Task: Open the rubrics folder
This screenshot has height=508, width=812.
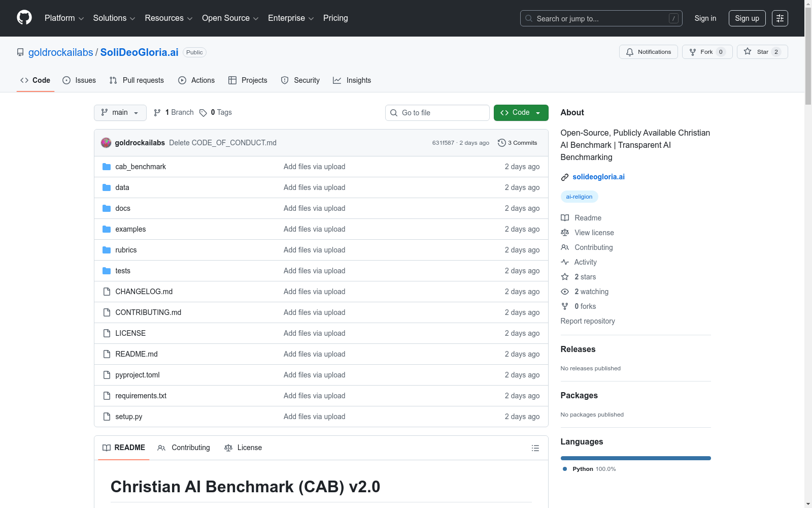Action: tap(126, 250)
